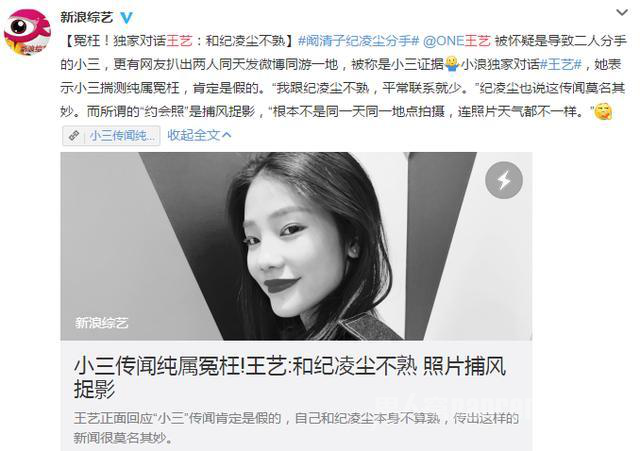The image size is (640, 451).
Task: Open the @ONE王艺 mention
Action: [457, 41]
